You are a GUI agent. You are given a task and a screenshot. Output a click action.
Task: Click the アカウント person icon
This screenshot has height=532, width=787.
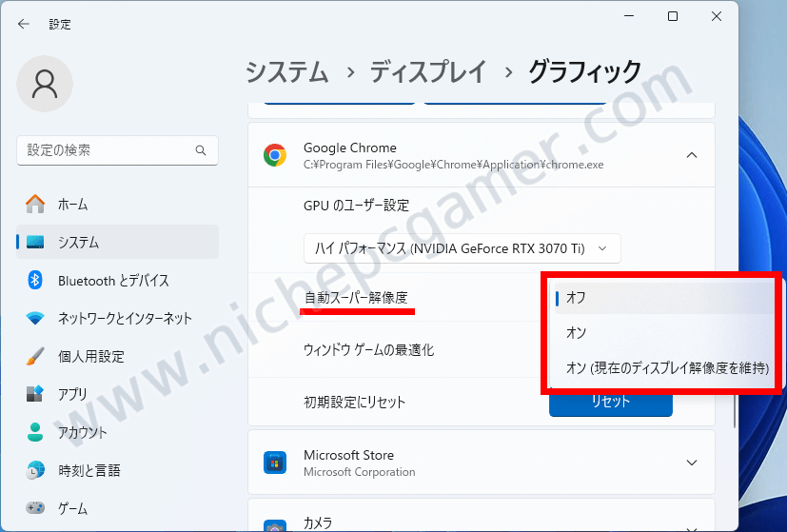(35, 432)
